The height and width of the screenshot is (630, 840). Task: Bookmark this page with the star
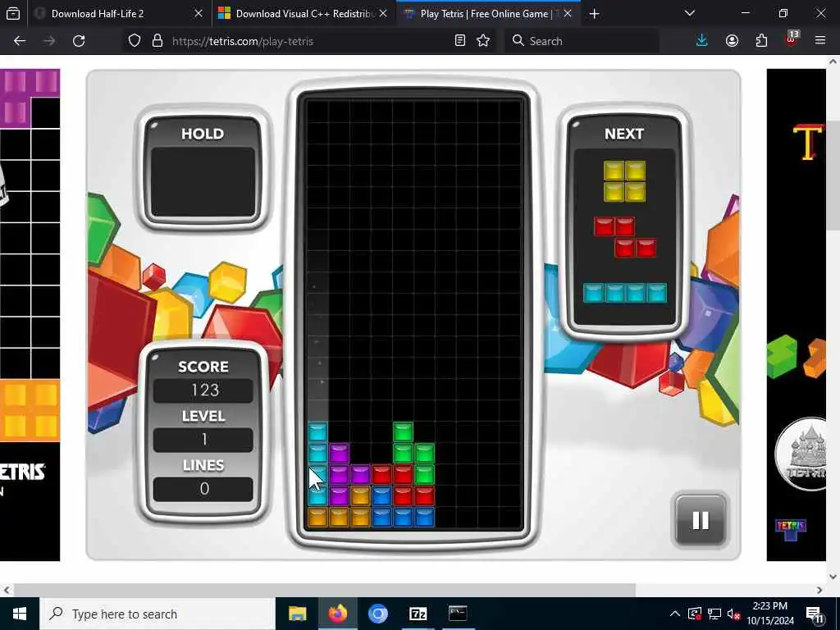point(483,41)
